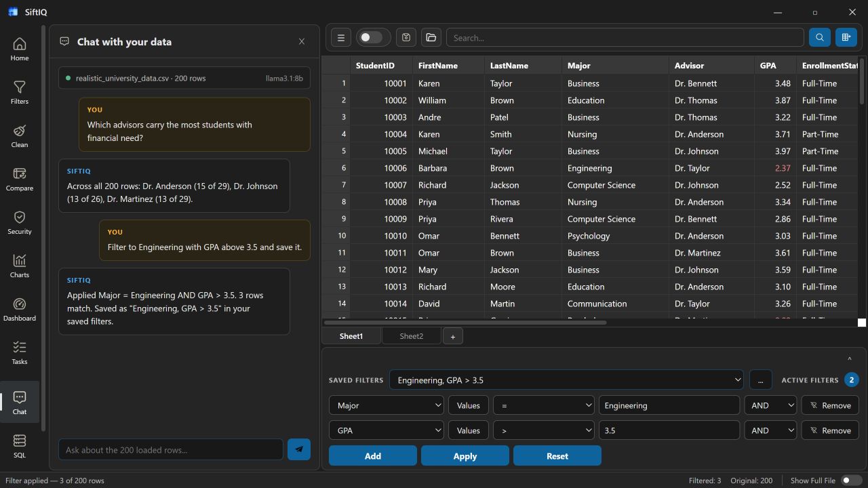Open the Home sidebar icon
The width and height of the screenshot is (868, 488).
pos(20,49)
